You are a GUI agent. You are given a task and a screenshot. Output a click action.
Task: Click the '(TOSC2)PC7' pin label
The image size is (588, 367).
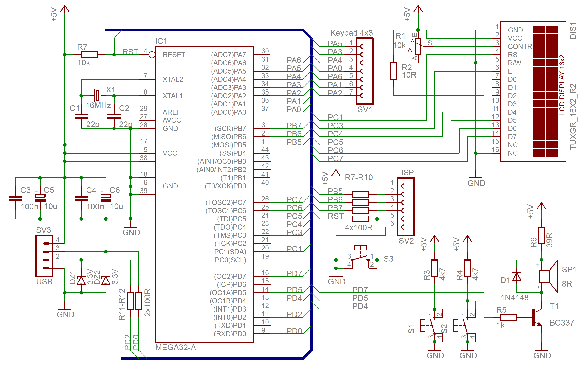[x=226, y=202]
